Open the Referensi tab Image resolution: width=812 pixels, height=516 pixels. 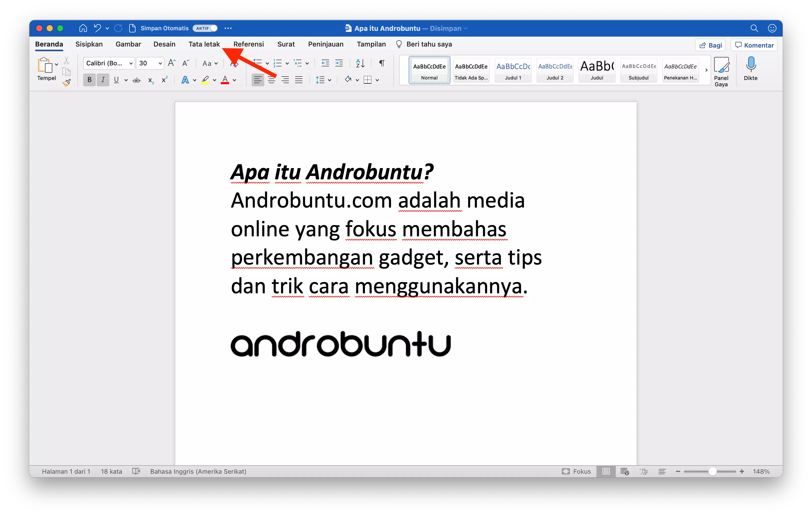pyautogui.click(x=249, y=44)
